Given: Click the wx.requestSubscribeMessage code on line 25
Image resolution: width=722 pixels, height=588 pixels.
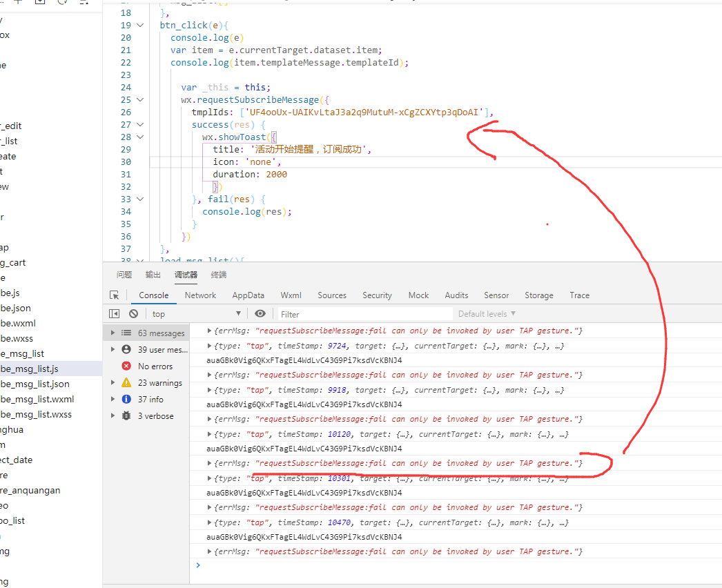Looking at the screenshot, I should (x=255, y=100).
